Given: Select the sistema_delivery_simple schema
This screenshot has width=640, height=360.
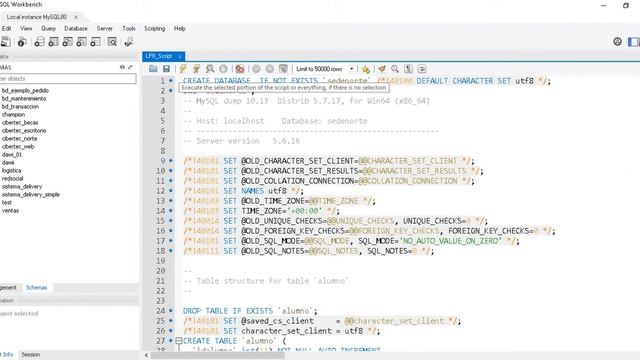Looking at the screenshot, I should (31, 195).
